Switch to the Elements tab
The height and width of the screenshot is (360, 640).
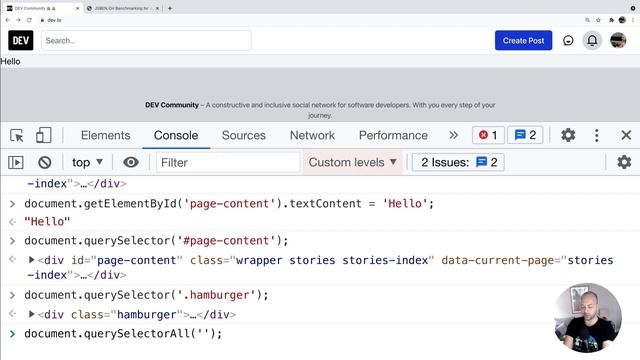pyautogui.click(x=105, y=136)
